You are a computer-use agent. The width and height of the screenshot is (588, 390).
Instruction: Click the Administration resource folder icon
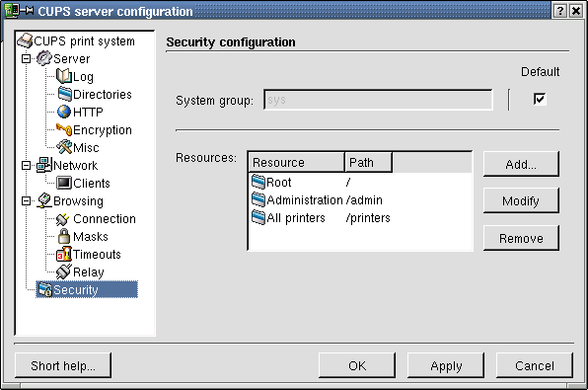point(258,199)
